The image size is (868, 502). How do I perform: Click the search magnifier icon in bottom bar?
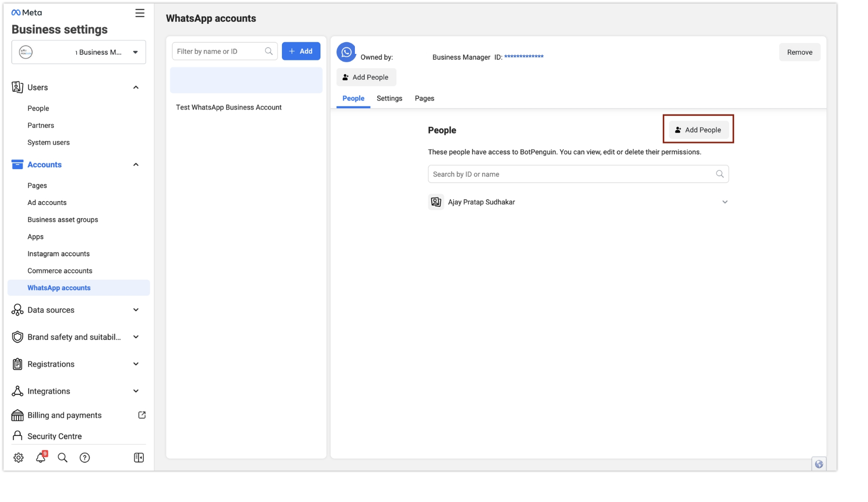click(62, 457)
